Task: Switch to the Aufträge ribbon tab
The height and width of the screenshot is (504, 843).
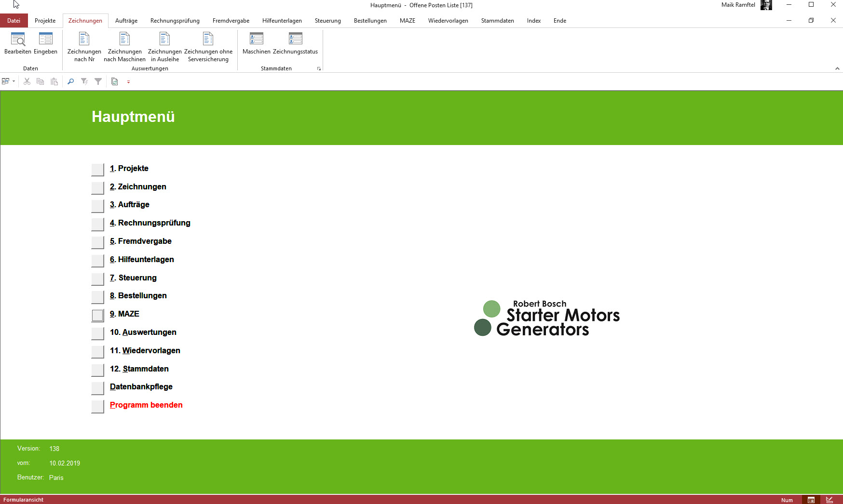Action: click(x=126, y=21)
